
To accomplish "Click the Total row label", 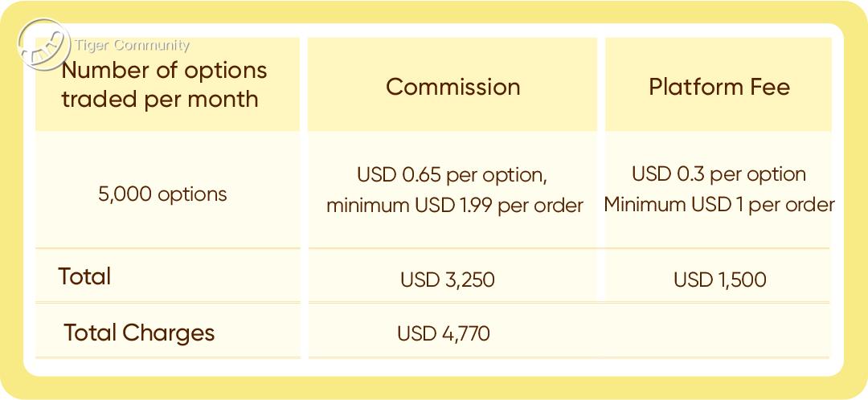I will coord(84,277).
